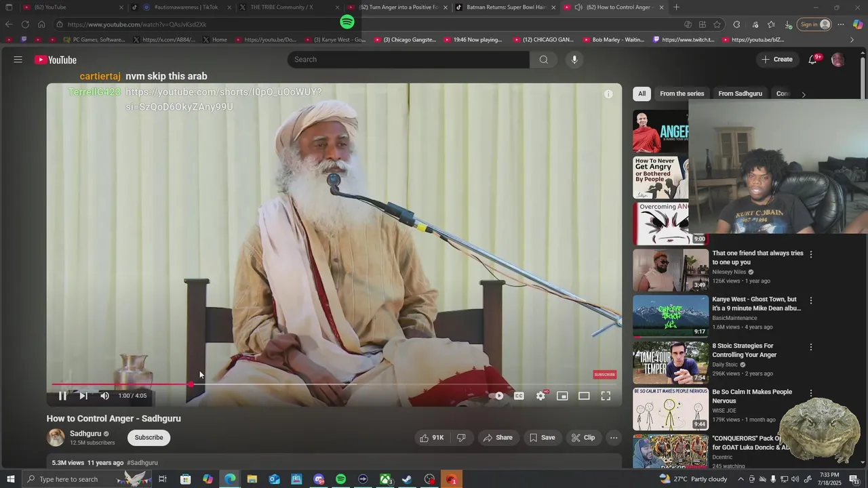Dislike the video

pos(461,438)
